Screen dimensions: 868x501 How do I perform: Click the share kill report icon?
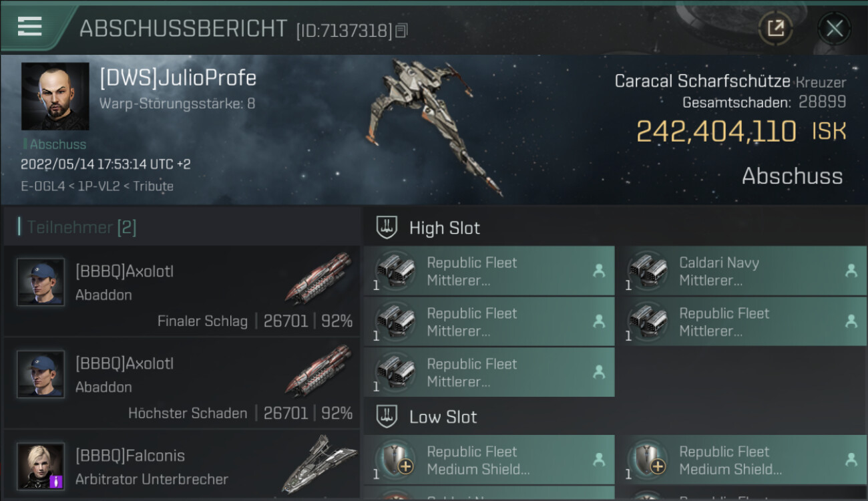pyautogui.click(x=775, y=28)
